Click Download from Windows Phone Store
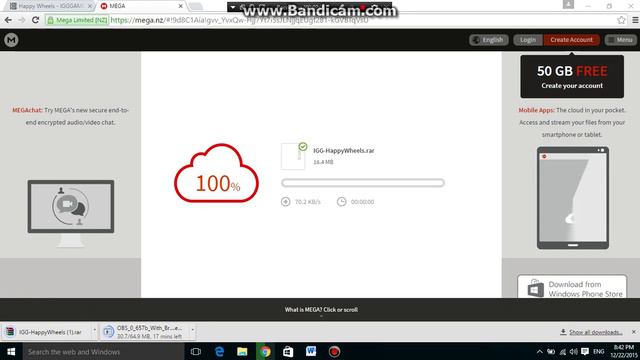 [572, 288]
